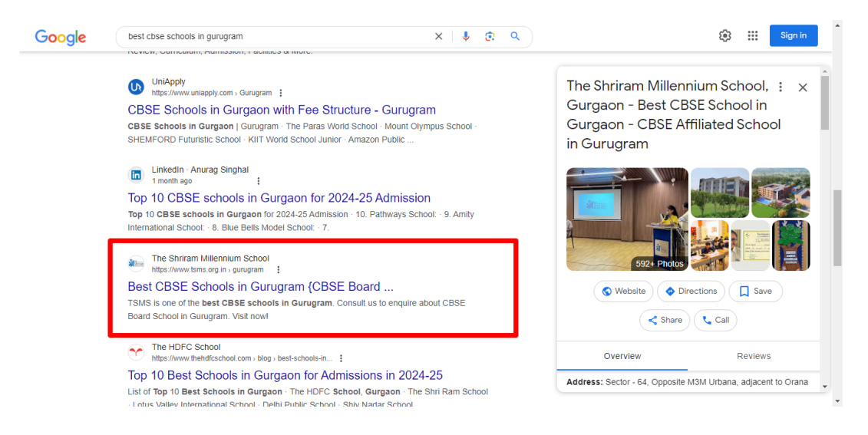Get Directions to the school
The height and width of the screenshot is (435, 868).
click(x=690, y=292)
